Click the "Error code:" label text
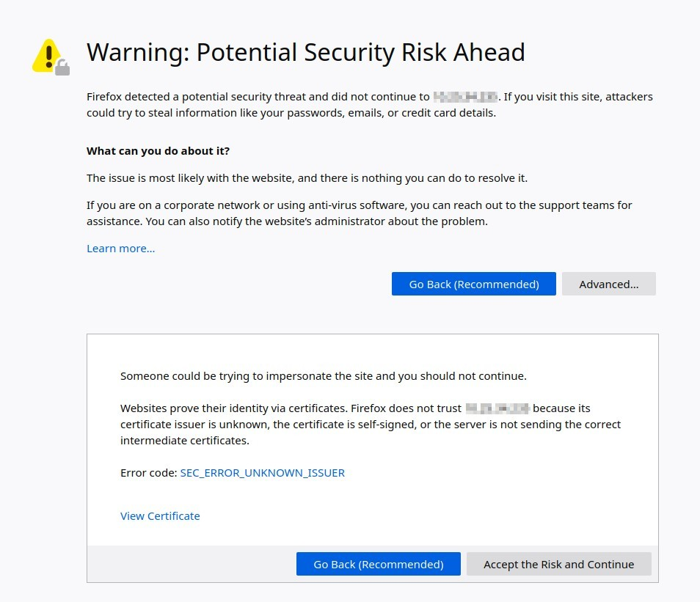The height and width of the screenshot is (602, 700). tap(149, 473)
